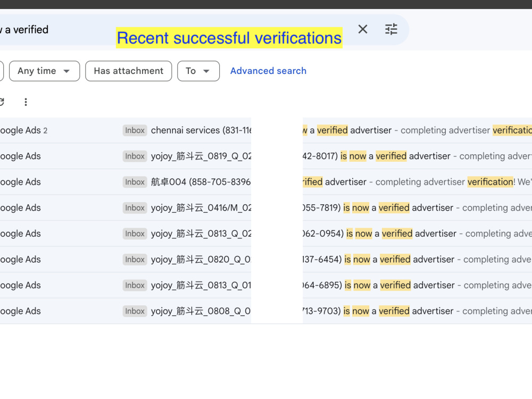Click the Inbox label on the chennai services row

(135, 130)
